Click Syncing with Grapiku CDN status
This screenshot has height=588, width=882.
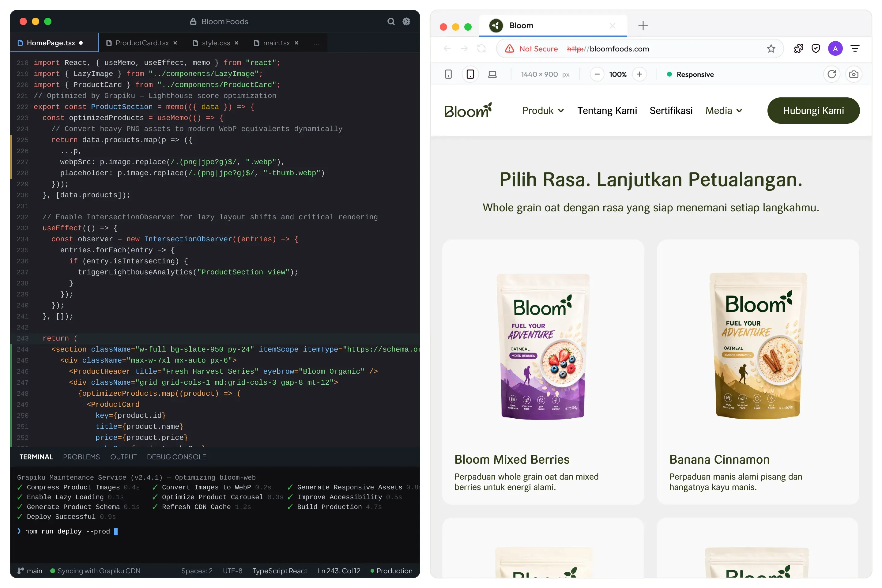click(x=95, y=571)
